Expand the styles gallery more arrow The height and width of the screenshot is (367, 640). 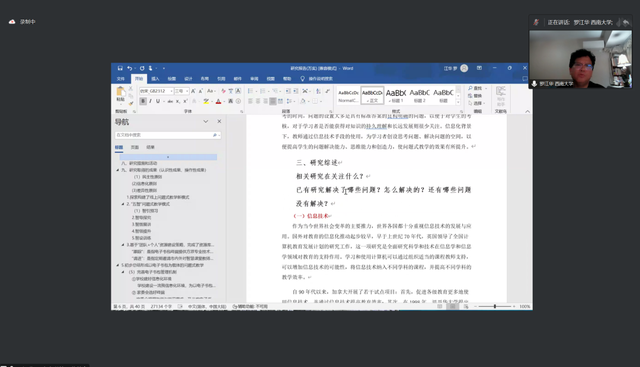(x=458, y=102)
